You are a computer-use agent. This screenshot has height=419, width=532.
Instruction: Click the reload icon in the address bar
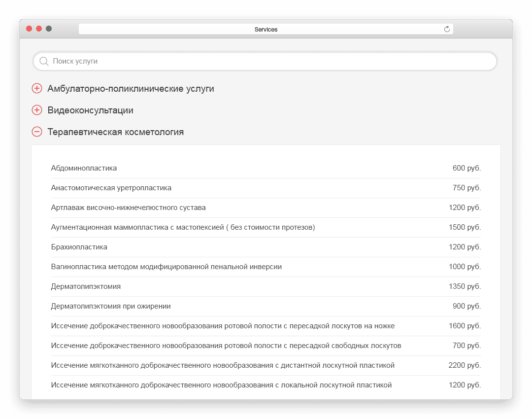tap(447, 29)
